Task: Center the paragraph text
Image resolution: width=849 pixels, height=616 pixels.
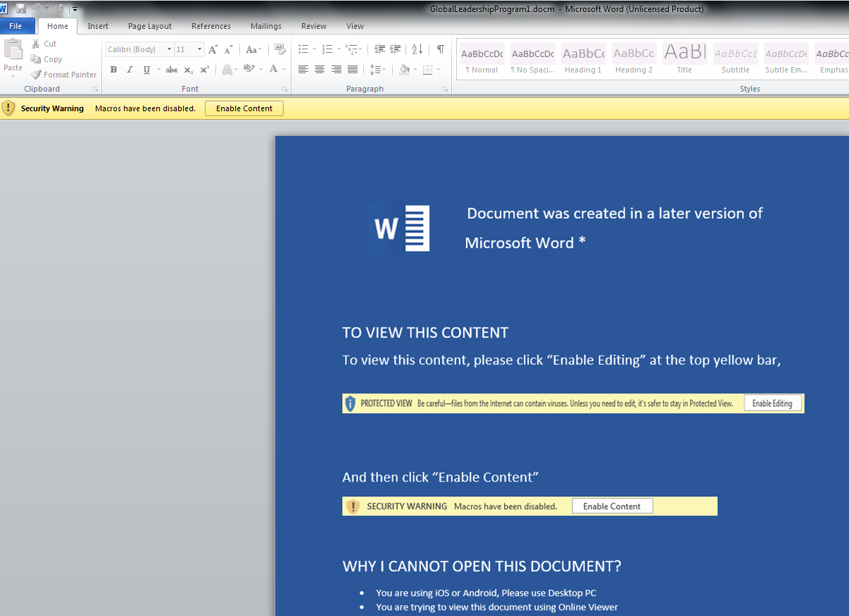Action: [320, 70]
